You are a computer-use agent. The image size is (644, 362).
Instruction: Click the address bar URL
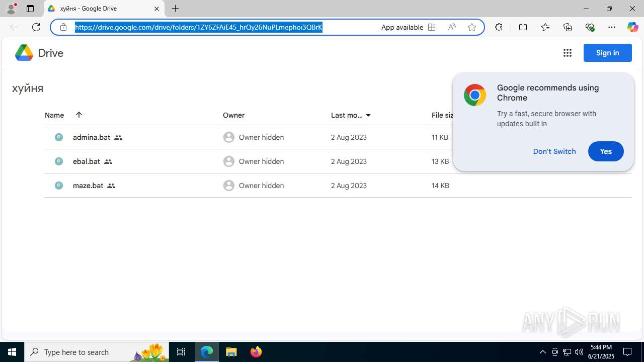pos(199,27)
